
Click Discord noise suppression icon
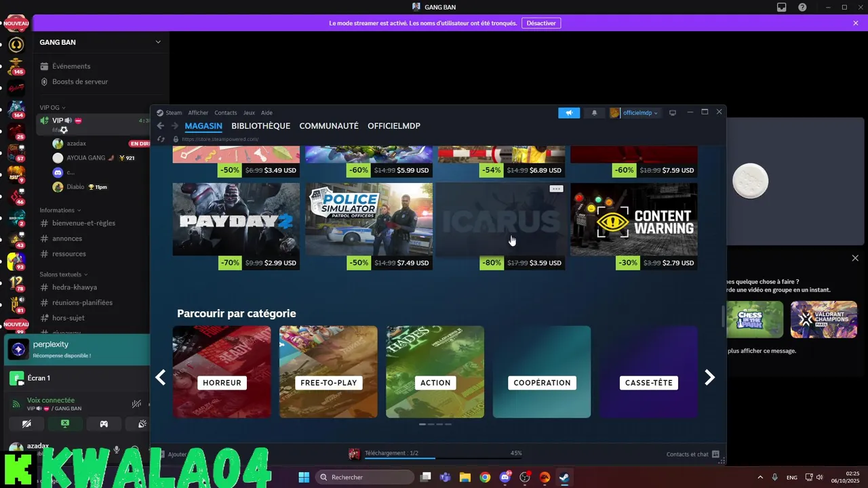pos(136,404)
